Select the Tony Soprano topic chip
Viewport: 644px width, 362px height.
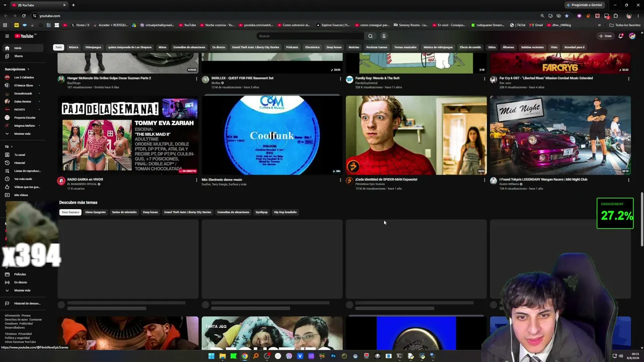[70, 212]
